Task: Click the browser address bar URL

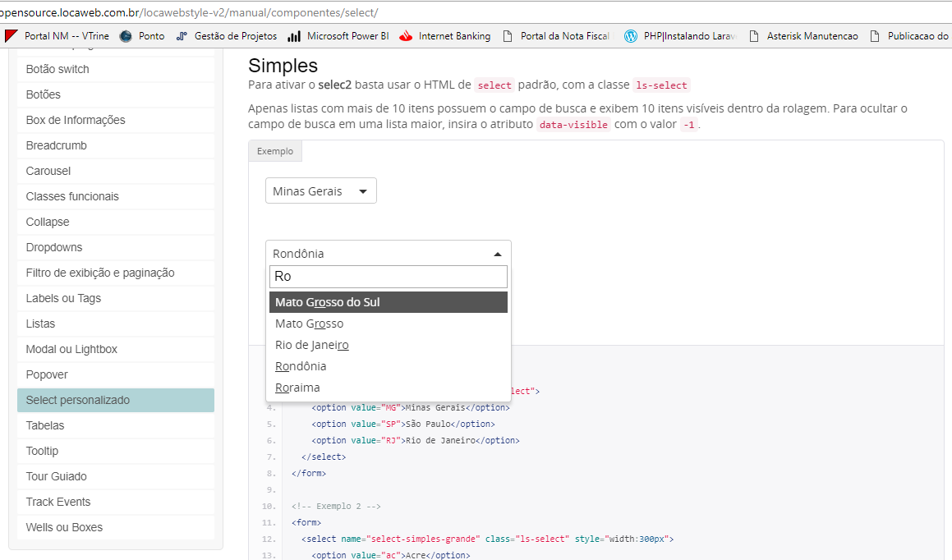Action: click(x=190, y=12)
